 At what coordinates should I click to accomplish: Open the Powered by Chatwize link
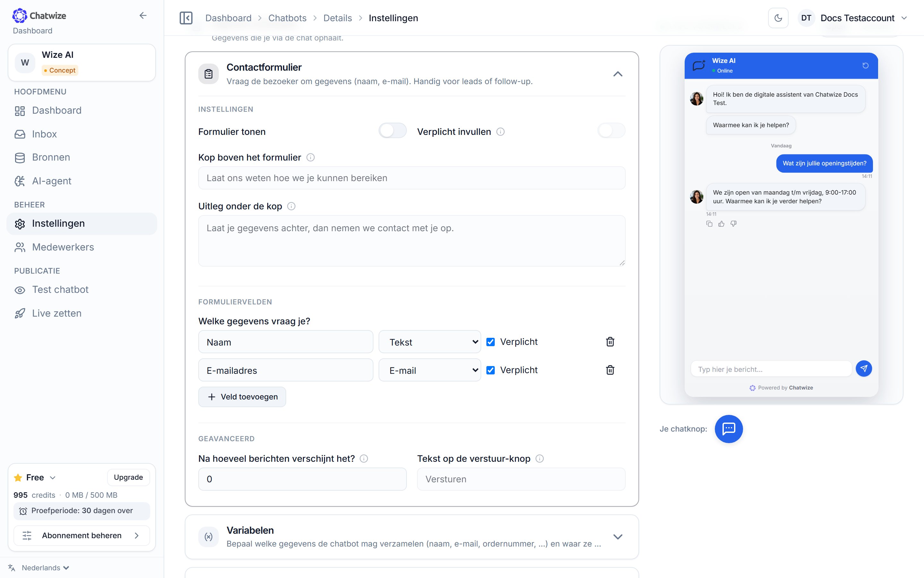point(781,388)
